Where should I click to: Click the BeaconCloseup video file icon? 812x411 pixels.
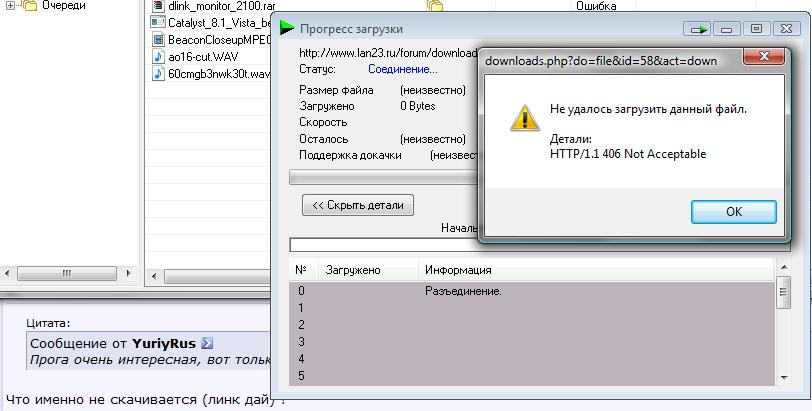pyautogui.click(x=158, y=39)
